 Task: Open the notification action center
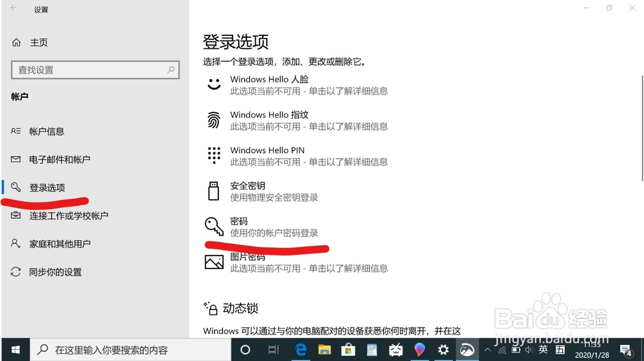click(x=627, y=350)
